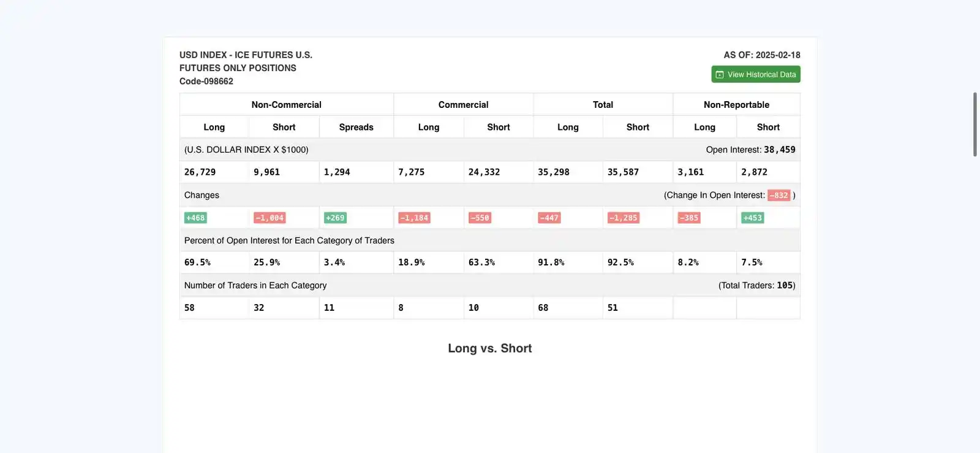
Task: Click the (U.S. DOLLAR INDEX X $1000) label
Action: pos(246,150)
